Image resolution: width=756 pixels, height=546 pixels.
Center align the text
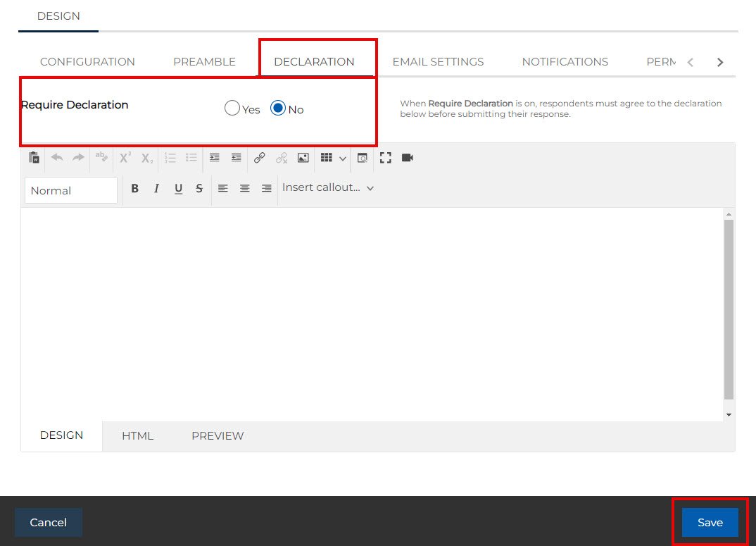click(245, 189)
